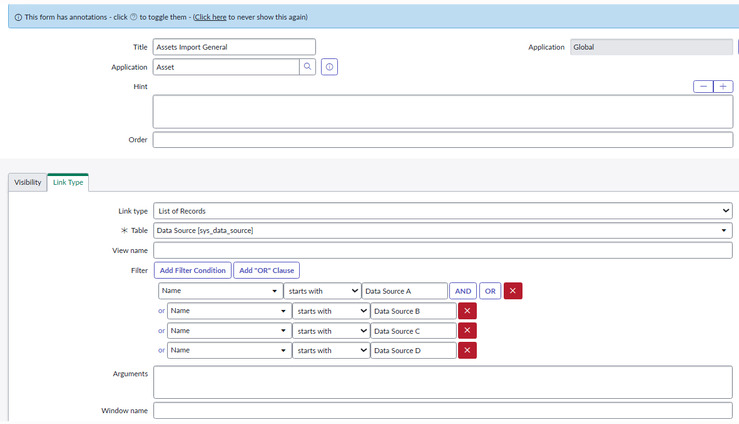Screen dimensions: 739x424
Task: Open operator dropdown on the Data Source A row
Action: point(321,291)
